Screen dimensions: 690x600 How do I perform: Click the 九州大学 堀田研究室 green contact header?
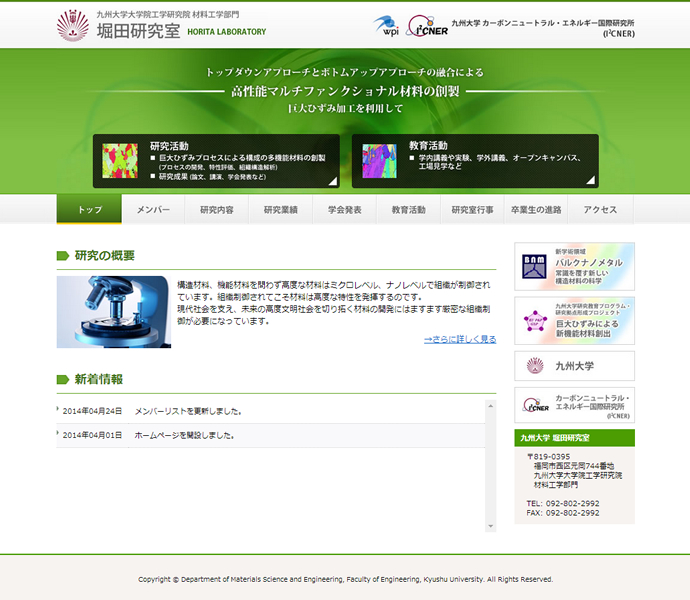pos(574,438)
